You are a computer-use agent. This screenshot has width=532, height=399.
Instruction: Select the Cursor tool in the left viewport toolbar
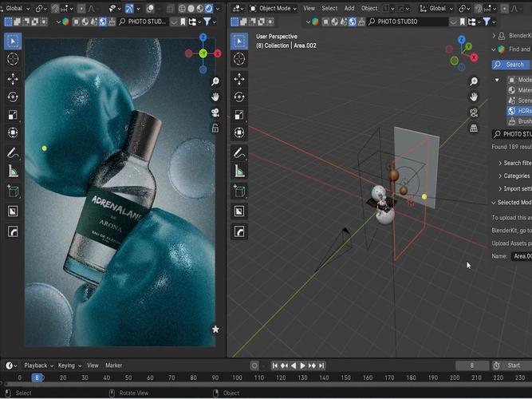pyautogui.click(x=13, y=59)
